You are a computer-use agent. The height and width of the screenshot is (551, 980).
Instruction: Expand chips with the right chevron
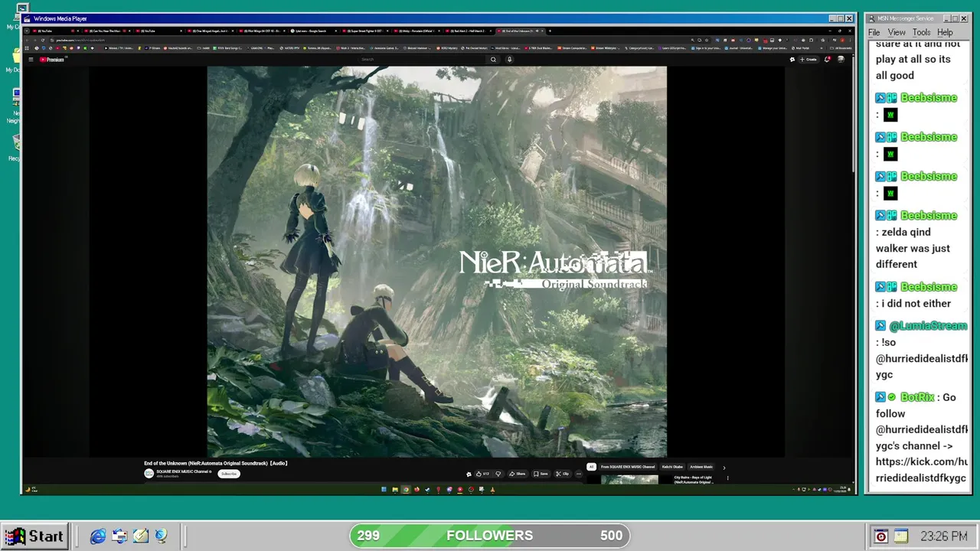tap(724, 467)
